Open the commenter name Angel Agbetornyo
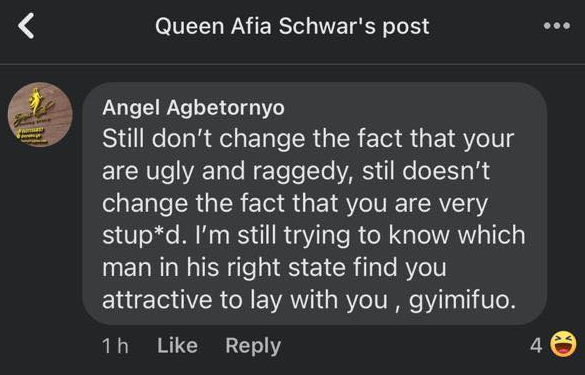585x375 pixels. coord(193,108)
